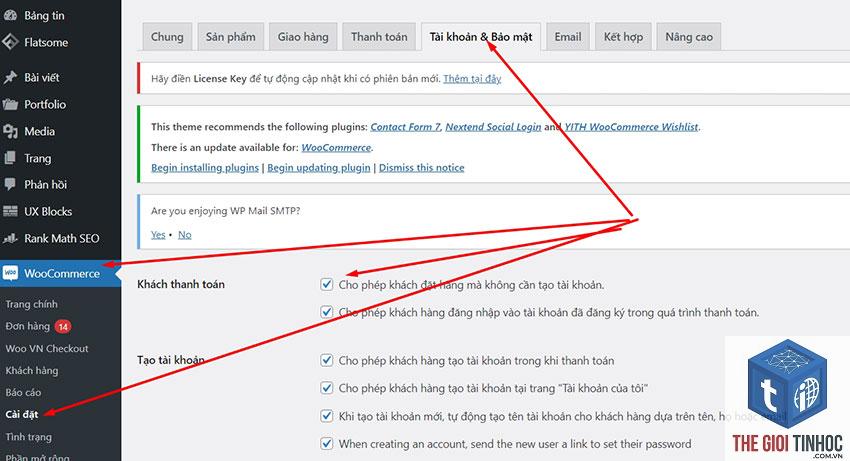
Task: Switch to the Sản phẩm tab
Action: [x=230, y=37]
